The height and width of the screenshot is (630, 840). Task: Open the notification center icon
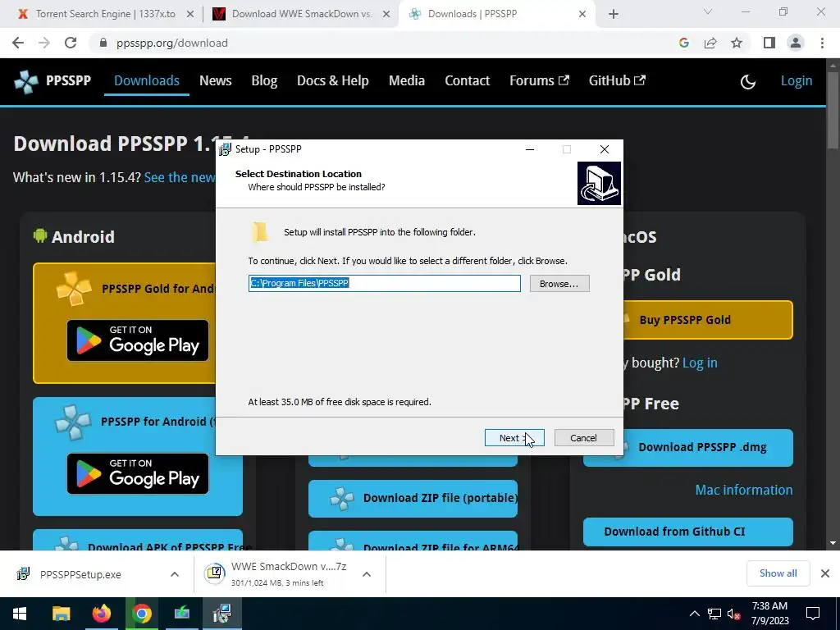tap(813, 614)
